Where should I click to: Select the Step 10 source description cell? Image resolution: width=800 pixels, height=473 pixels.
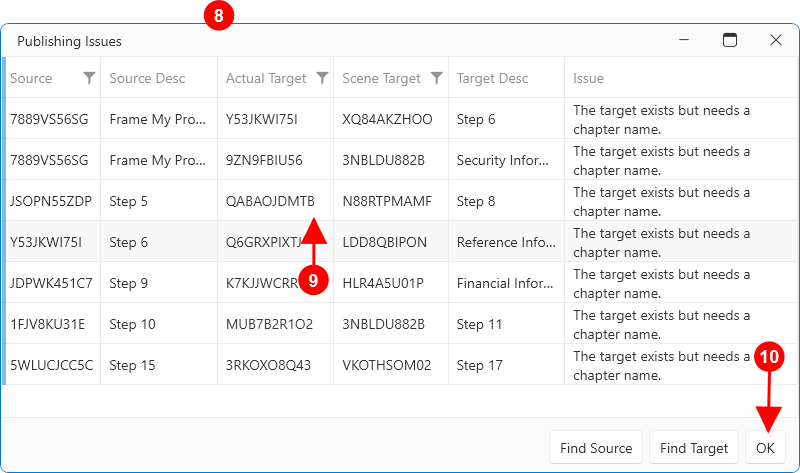(132, 324)
